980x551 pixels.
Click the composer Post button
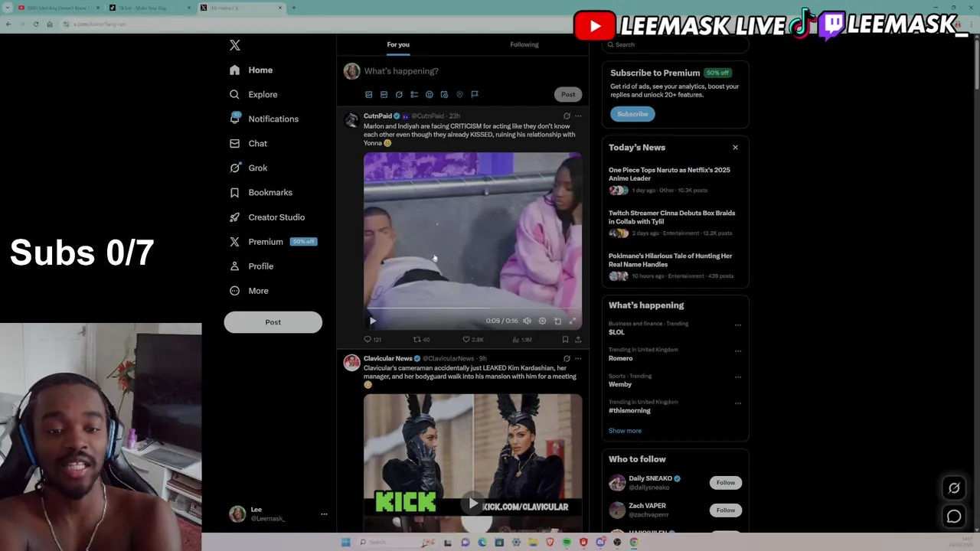point(567,94)
